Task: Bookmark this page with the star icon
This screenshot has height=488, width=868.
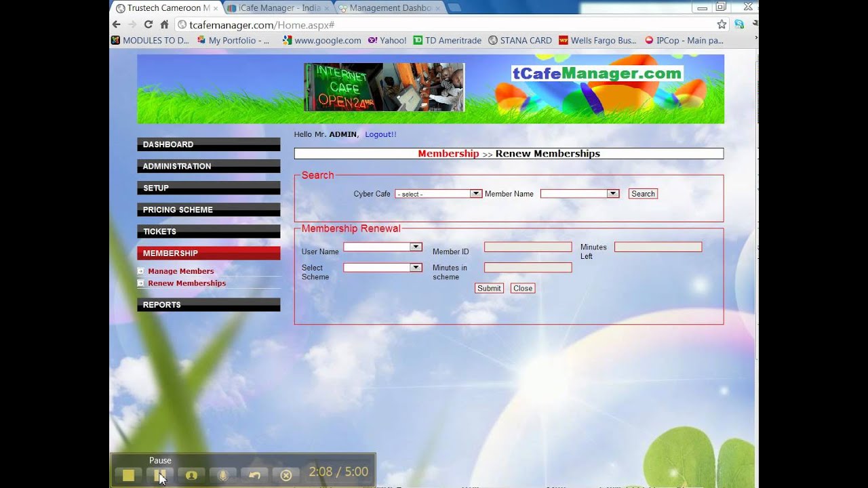Action: click(722, 24)
